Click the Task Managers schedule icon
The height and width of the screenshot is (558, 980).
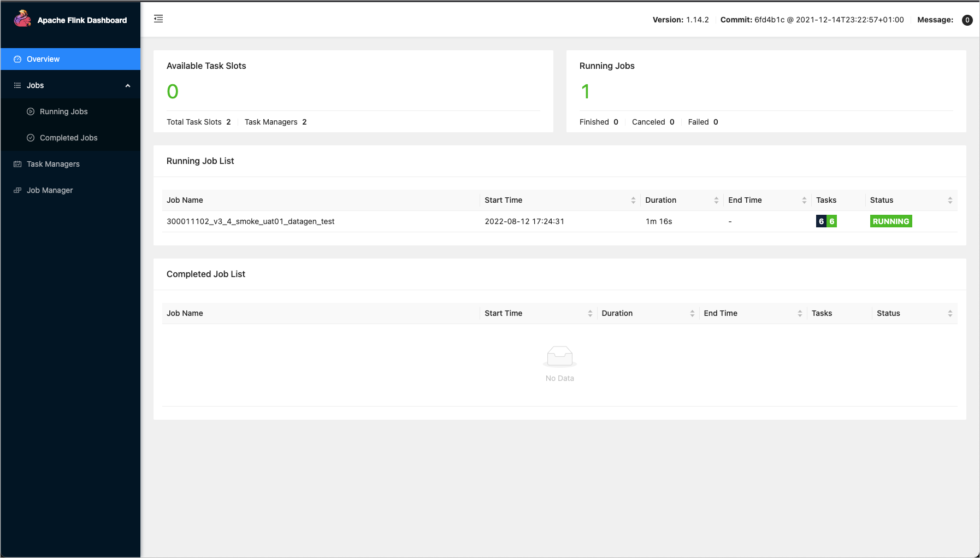[x=17, y=164]
